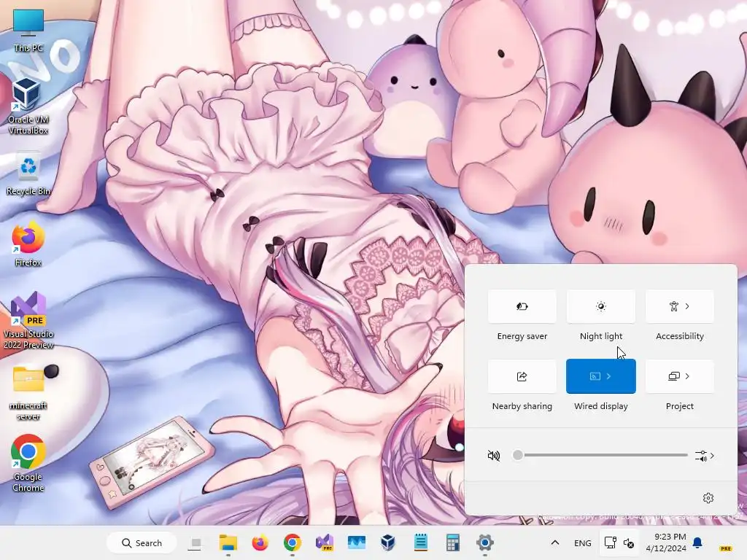Select the minecraft server folder

click(28, 393)
